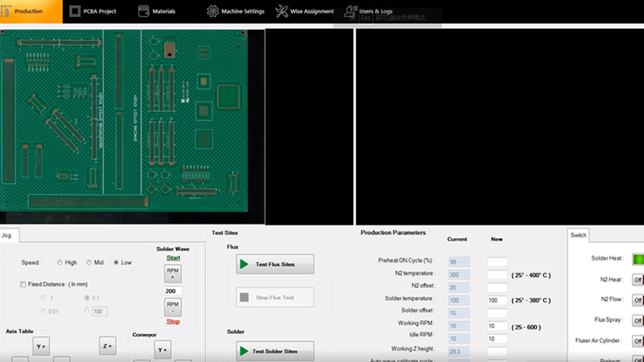Click the Users & Logs person icon

click(350, 11)
